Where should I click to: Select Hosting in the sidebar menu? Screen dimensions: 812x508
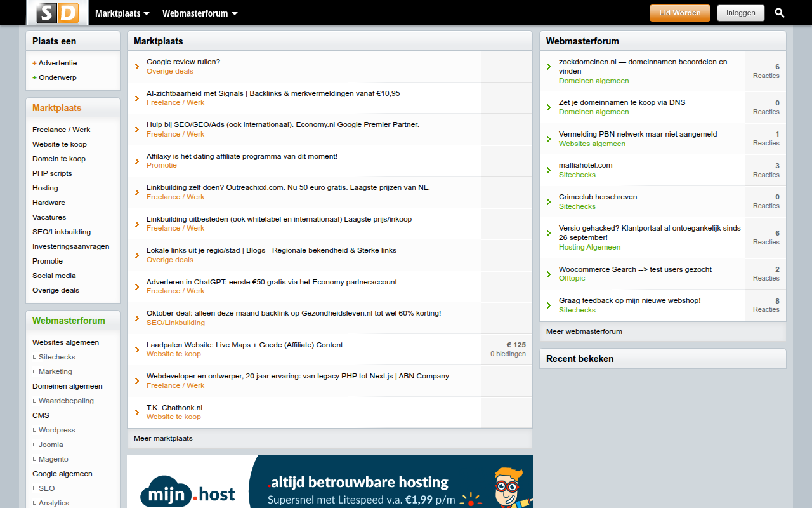click(x=45, y=188)
